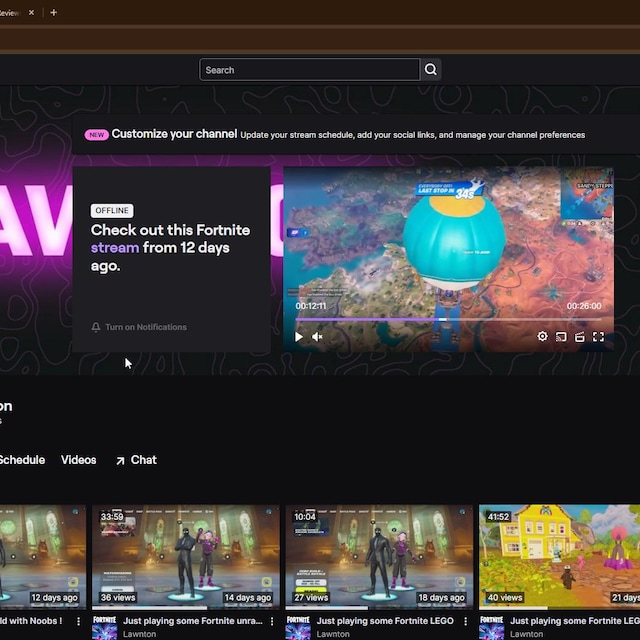Focus the Search input field
This screenshot has width=640, height=640.
(x=309, y=69)
